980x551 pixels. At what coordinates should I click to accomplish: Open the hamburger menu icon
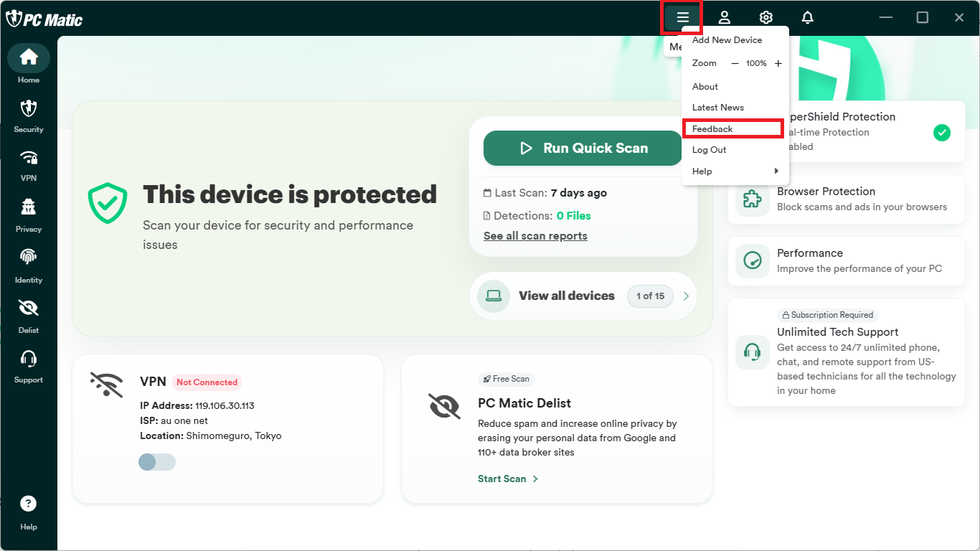coord(682,17)
